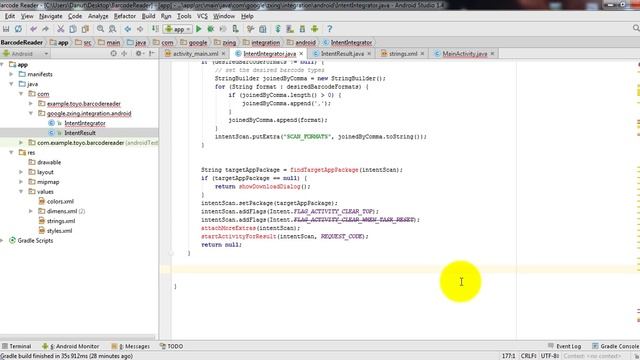Open the app run configuration dropdown
The width and height of the screenshot is (640, 360).
pos(178,29)
